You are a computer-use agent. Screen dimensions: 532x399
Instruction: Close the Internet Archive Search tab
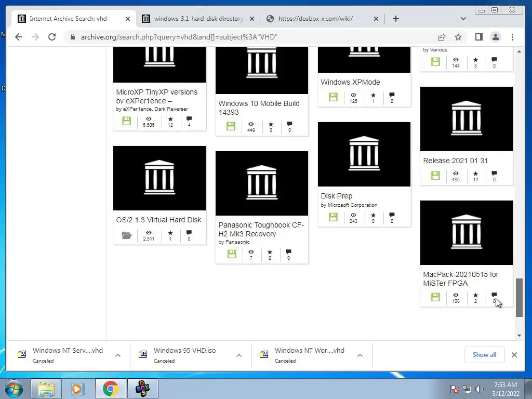pyautogui.click(x=128, y=19)
